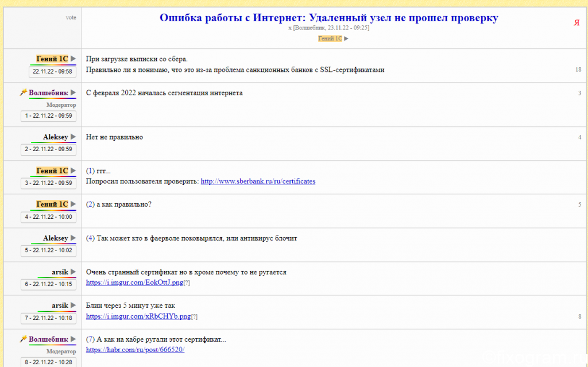Click the timestamp button '22.11.22 - 09:58'

point(52,71)
